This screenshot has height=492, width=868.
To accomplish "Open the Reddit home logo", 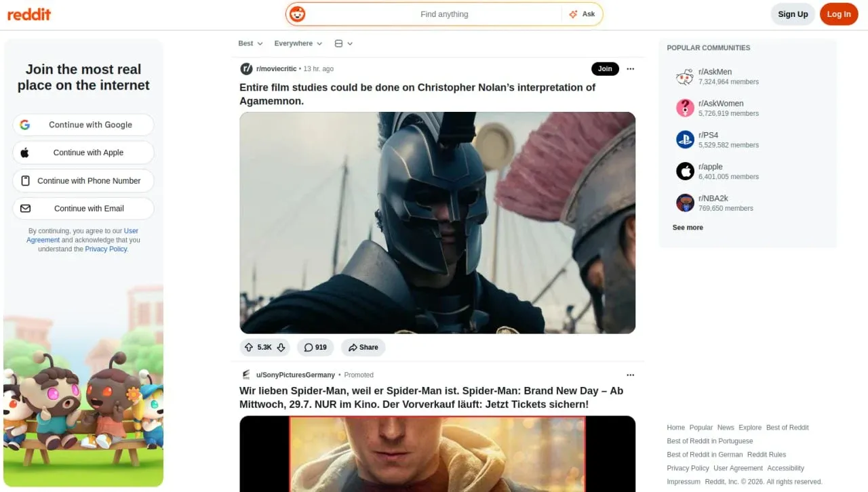I will pyautogui.click(x=29, y=14).
